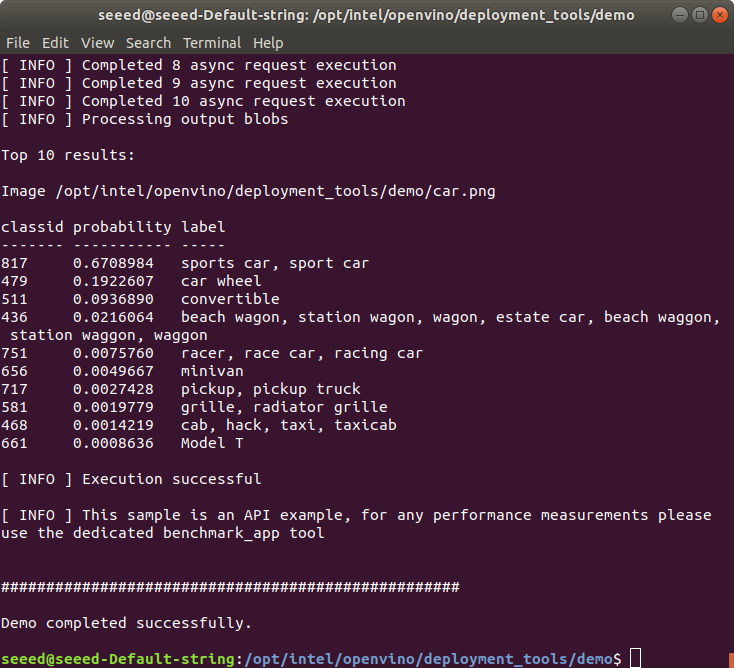Click the 'cab, hack, taxi, taxicab' label
This screenshot has width=734, height=668.
pos(289,425)
